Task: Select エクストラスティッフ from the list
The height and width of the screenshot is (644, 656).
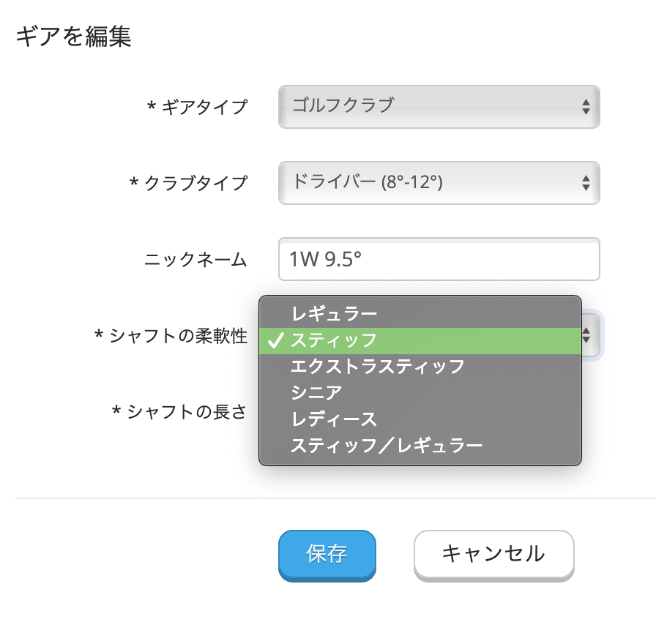Action: click(377, 366)
